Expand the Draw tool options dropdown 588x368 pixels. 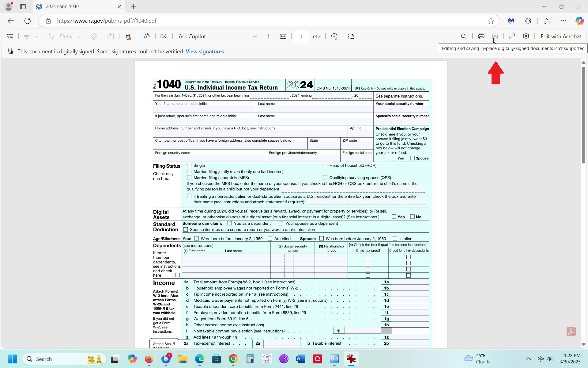[x=80, y=37]
